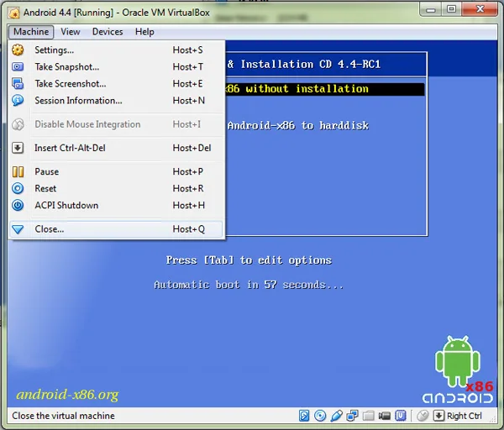504x430 pixels.
Task: Close the VirtualBox window
Action: 480,9
